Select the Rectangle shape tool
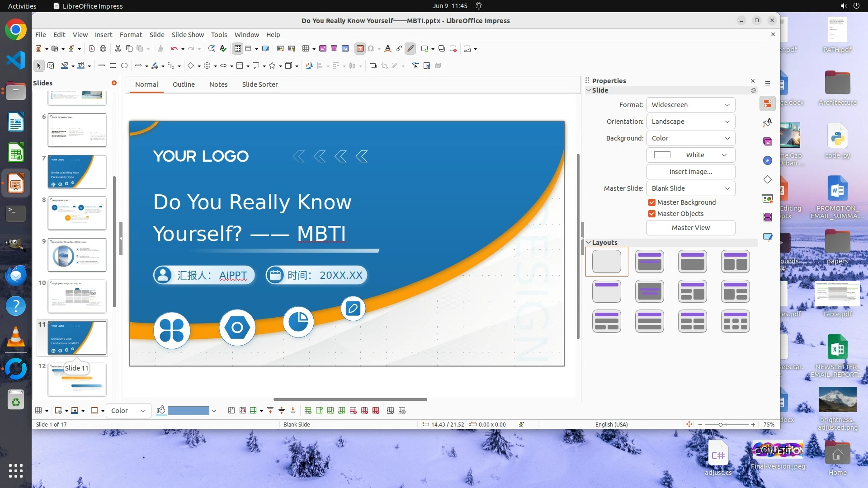The image size is (868, 488). coord(113,66)
